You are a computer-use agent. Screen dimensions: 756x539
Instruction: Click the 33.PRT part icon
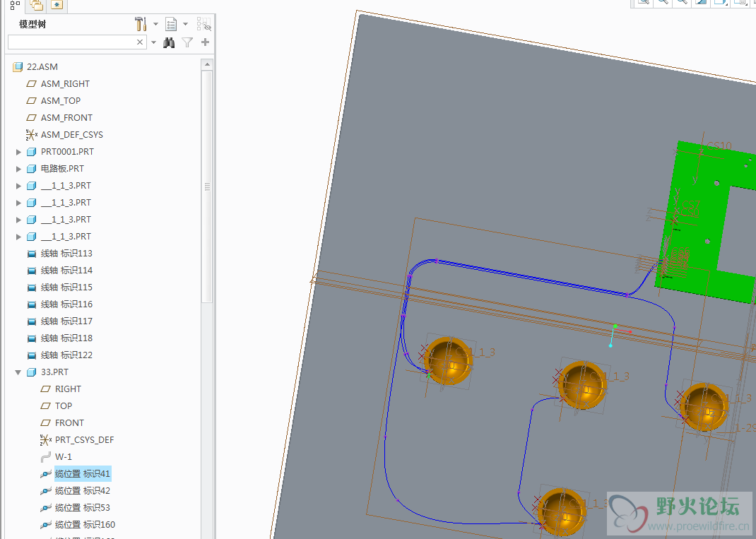pos(31,372)
